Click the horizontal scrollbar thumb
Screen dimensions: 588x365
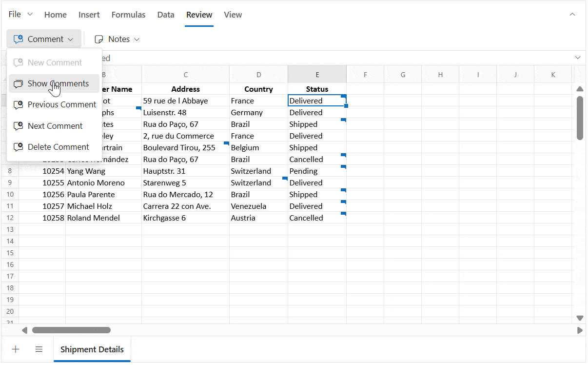(x=71, y=330)
